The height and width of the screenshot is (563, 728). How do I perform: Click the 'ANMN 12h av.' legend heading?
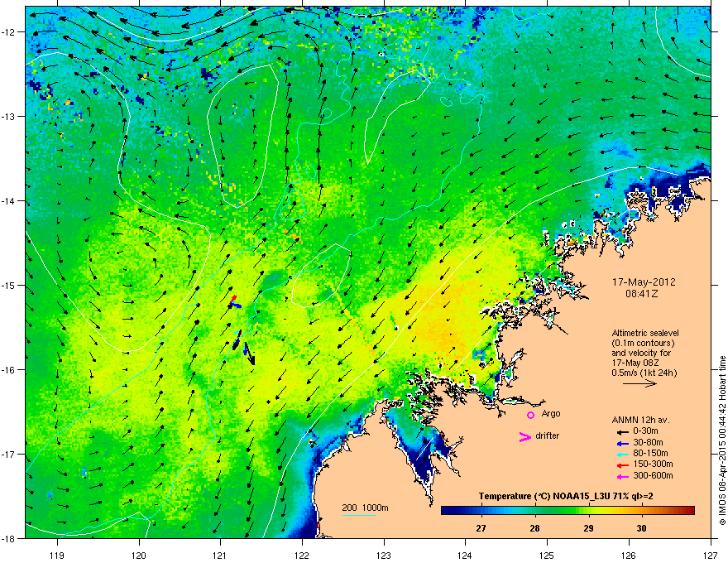coord(640,421)
